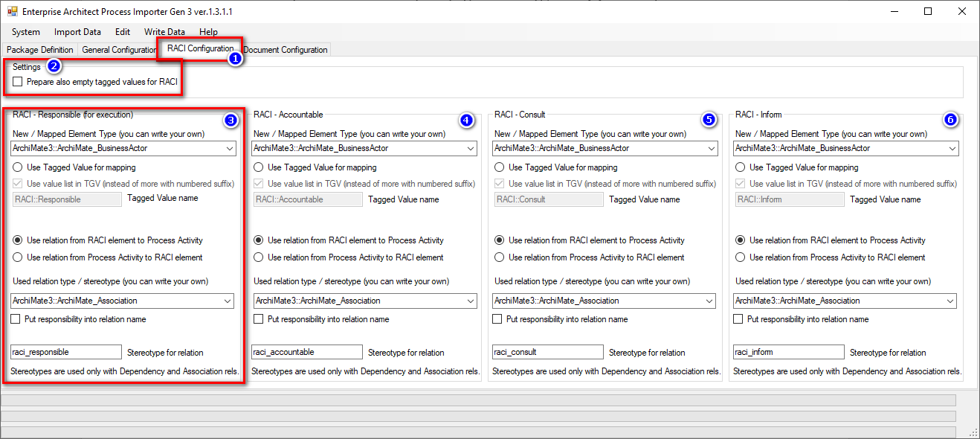Image resolution: width=980 pixels, height=439 pixels.
Task: Click RACI::Inform tagged value name field
Action: [790, 199]
